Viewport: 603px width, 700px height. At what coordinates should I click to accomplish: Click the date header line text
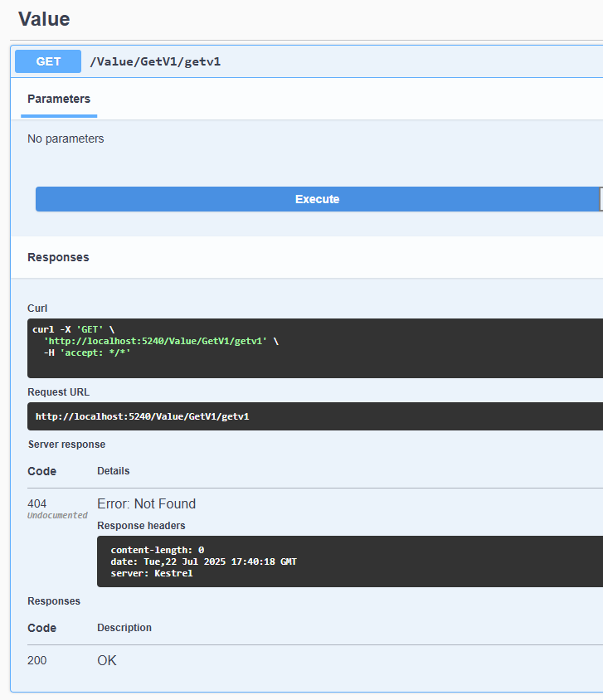click(203, 561)
